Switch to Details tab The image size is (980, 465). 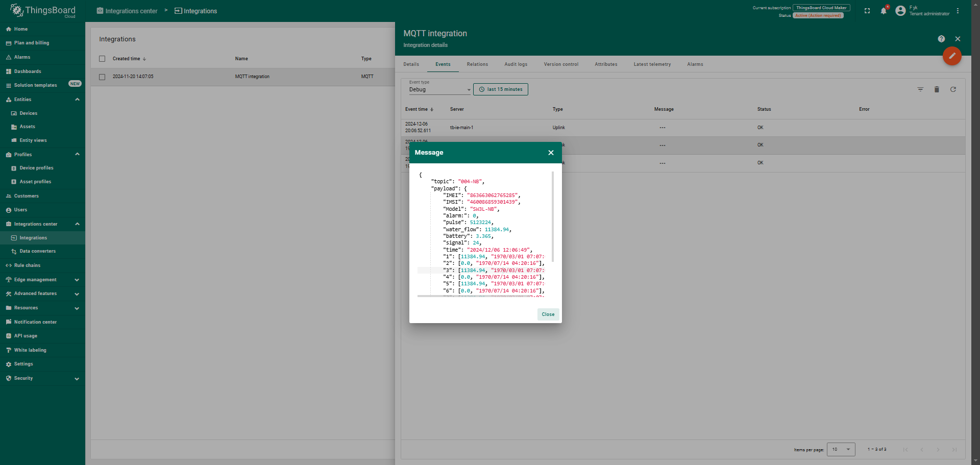pyautogui.click(x=411, y=64)
